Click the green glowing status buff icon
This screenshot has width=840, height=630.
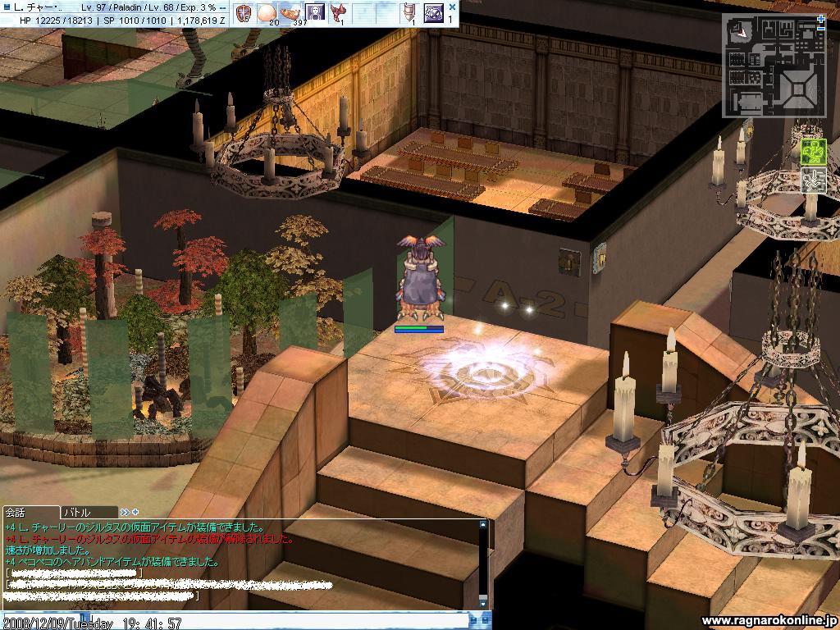coord(813,151)
